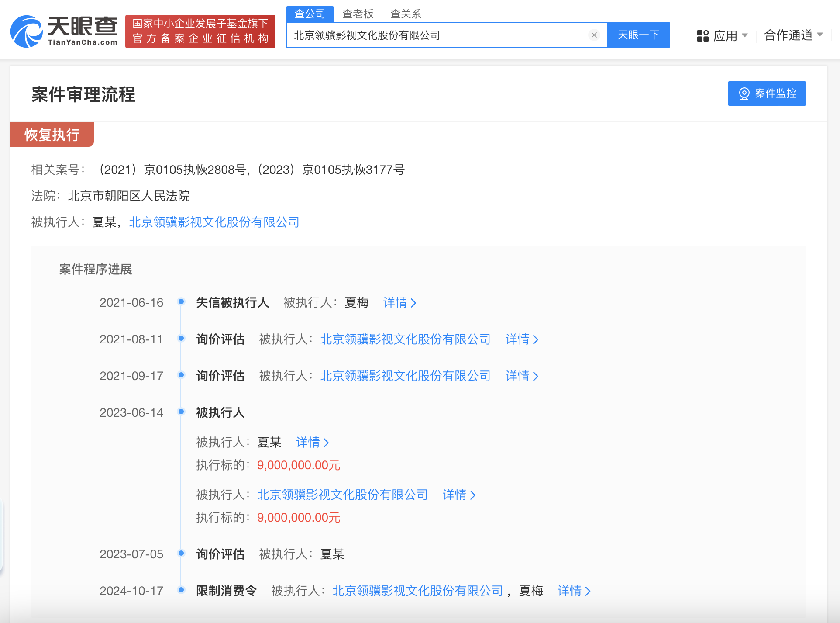
Task: Clear the search box text
Action: 594,35
